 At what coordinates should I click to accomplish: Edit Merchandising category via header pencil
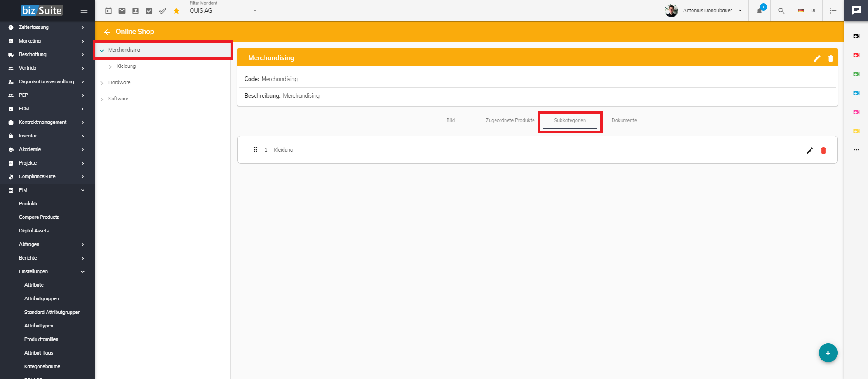click(x=817, y=58)
